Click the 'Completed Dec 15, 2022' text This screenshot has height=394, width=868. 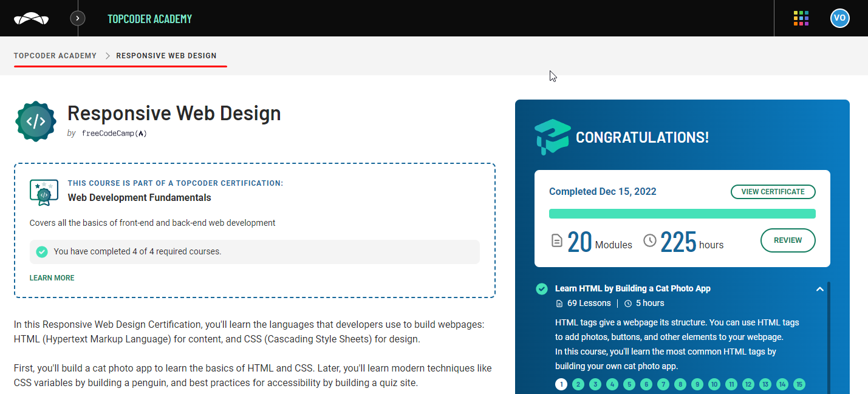tap(603, 192)
